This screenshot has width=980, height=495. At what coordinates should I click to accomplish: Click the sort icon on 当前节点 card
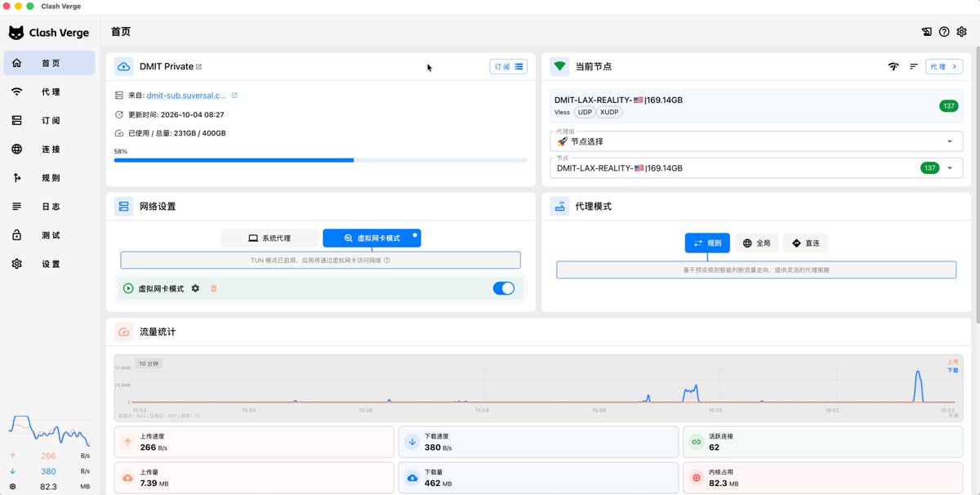(914, 67)
